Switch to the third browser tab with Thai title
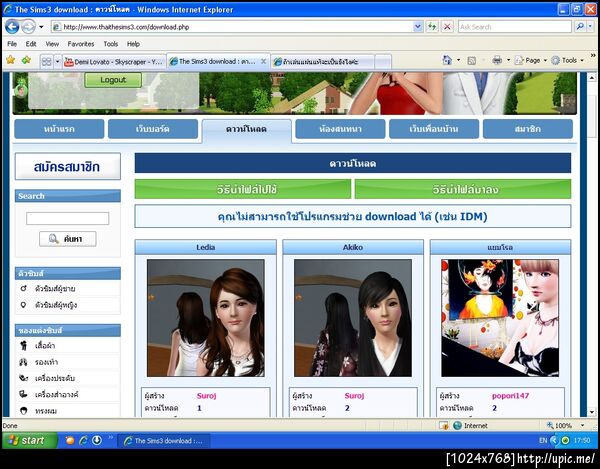This screenshot has height=469, width=600. (x=322, y=62)
